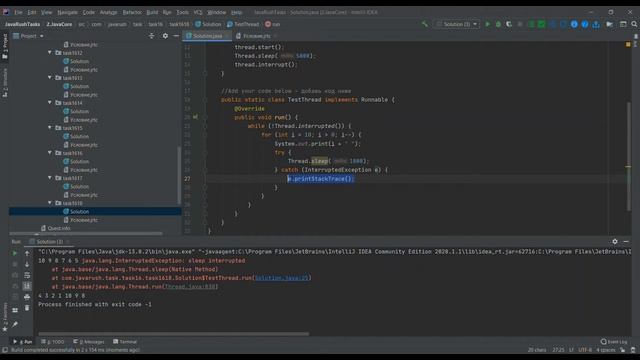Open the search everywhere magnifier
The width and height of the screenshot is (640, 360).
[634, 24]
